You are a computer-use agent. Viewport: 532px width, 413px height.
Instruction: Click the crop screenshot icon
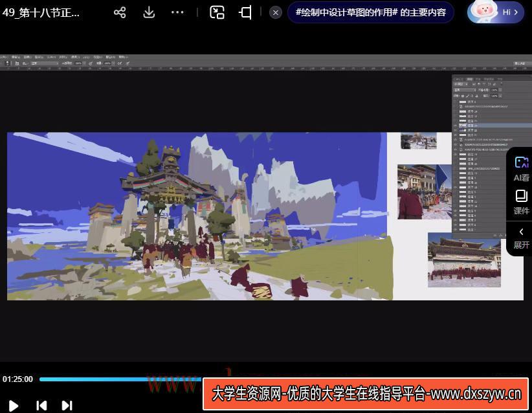[245, 12]
